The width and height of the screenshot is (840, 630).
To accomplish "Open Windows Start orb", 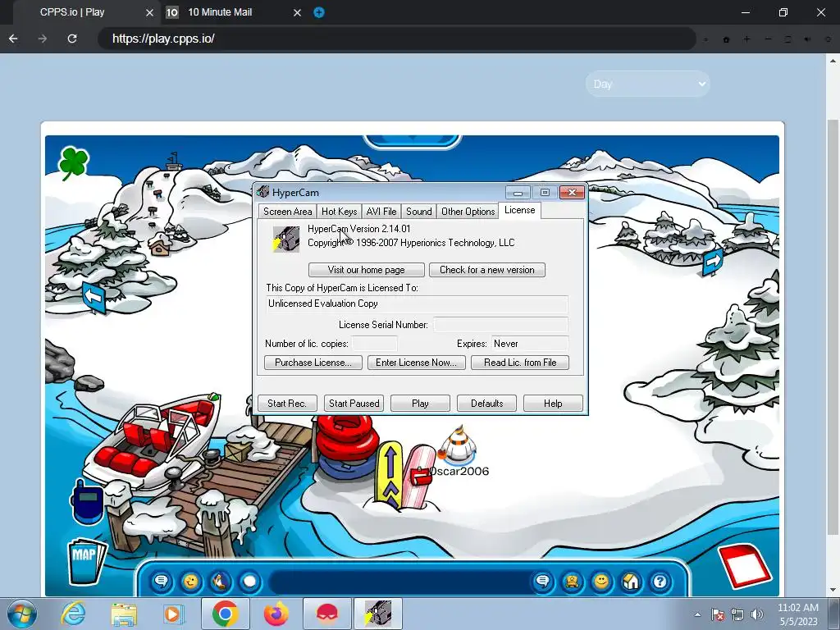I will point(22,614).
